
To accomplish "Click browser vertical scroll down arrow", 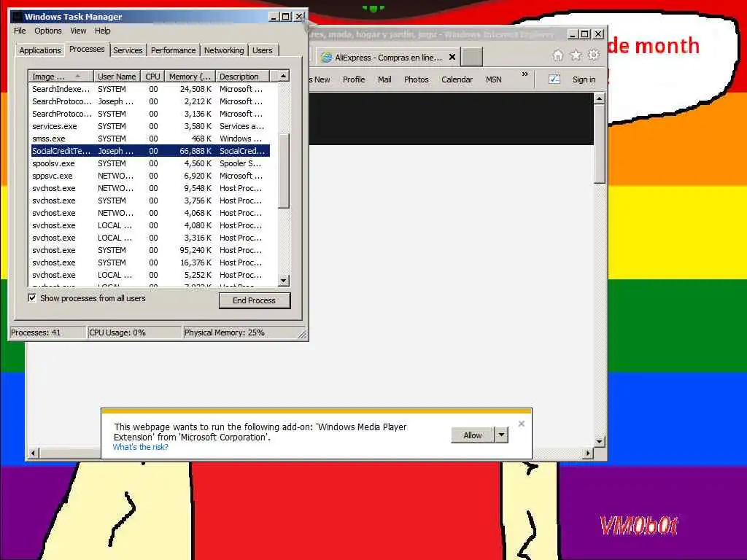I will (600, 441).
